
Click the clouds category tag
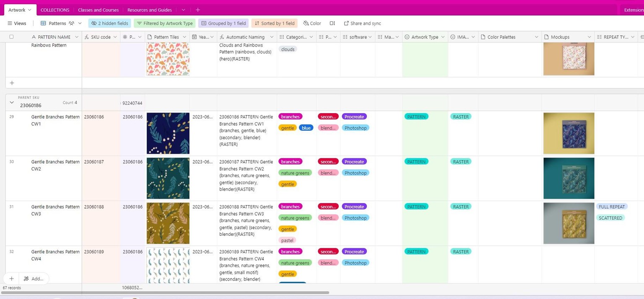288,49
